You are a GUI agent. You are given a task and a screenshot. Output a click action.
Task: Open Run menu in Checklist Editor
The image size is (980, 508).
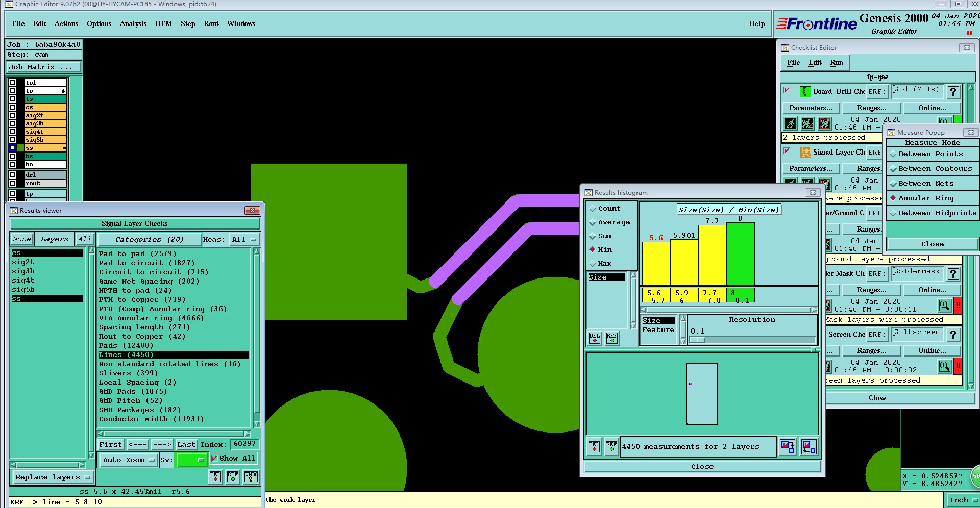pos(837,63)
